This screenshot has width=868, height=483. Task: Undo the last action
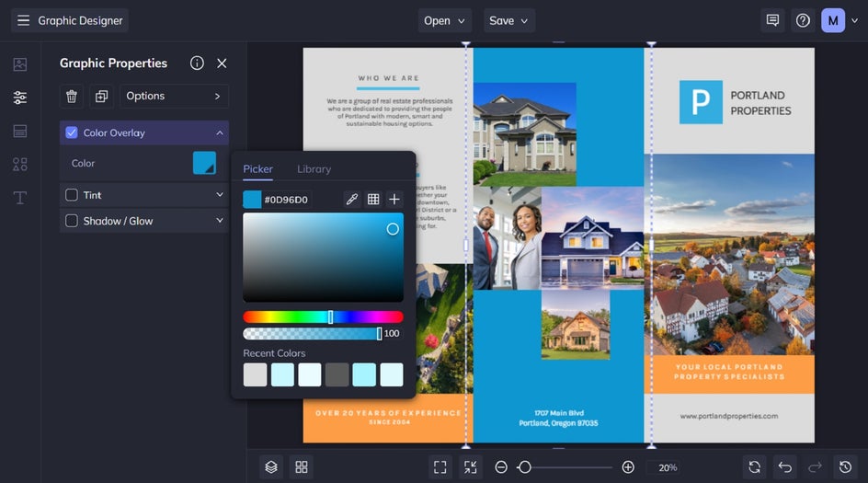785,467
